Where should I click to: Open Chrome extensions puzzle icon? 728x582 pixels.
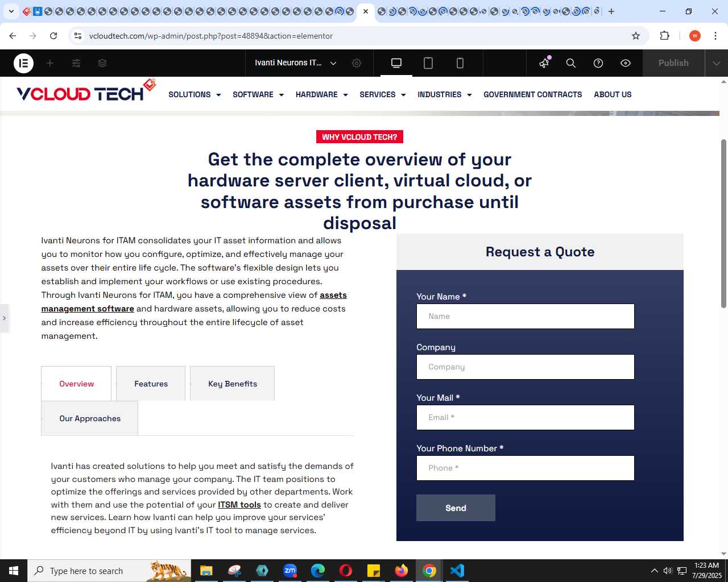[664, 36]
